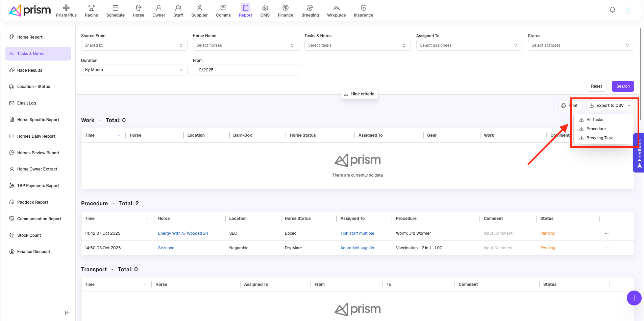Click the notification bell icon
This screenshot has height=321, width=644.
612,10
